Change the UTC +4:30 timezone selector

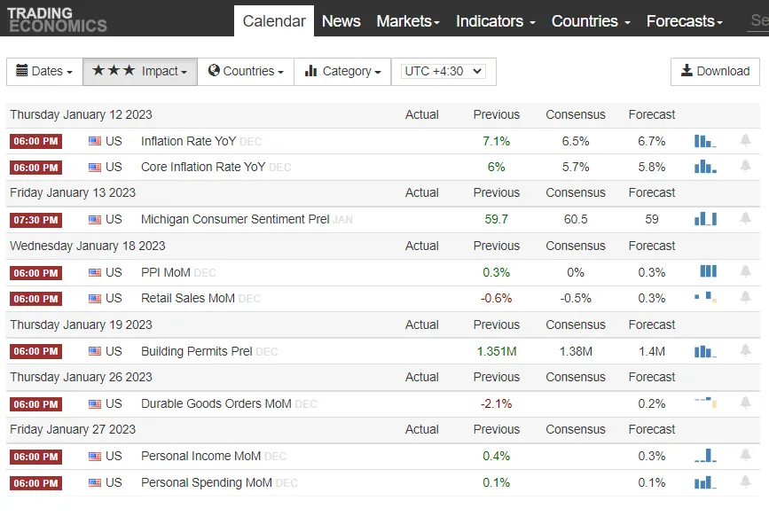443,71
